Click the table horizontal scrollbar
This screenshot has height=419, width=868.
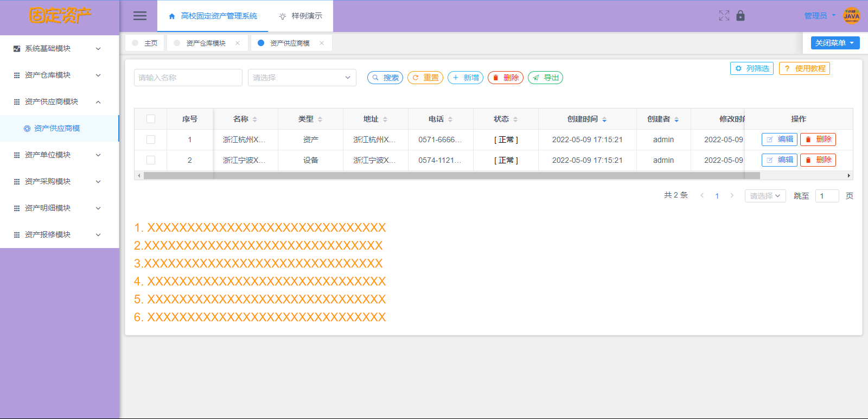(x=451, y=176)
